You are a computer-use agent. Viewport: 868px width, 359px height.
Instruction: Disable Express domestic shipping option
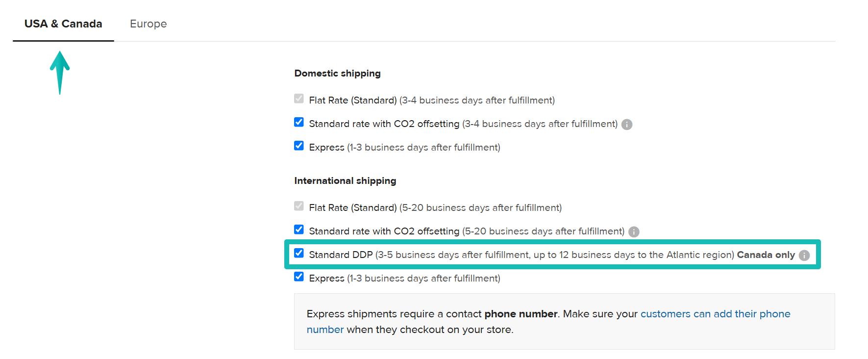pyautogui.click(x=299, y=146)
